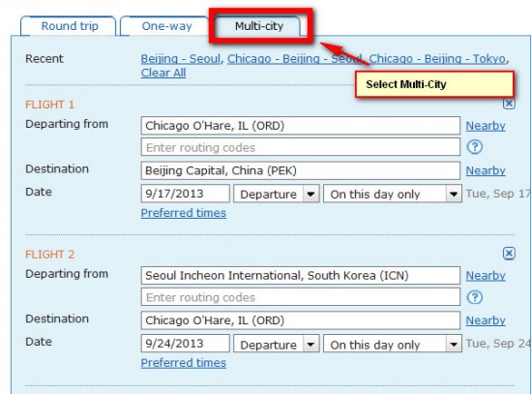The image size is (532, 394).
Task: Edit Beijing Capital destination field
Action: point(301,170)
